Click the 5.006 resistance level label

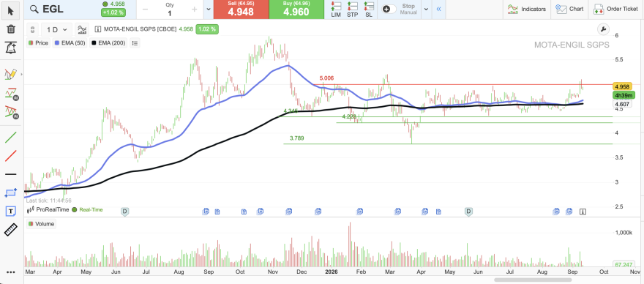pos(326,78)
